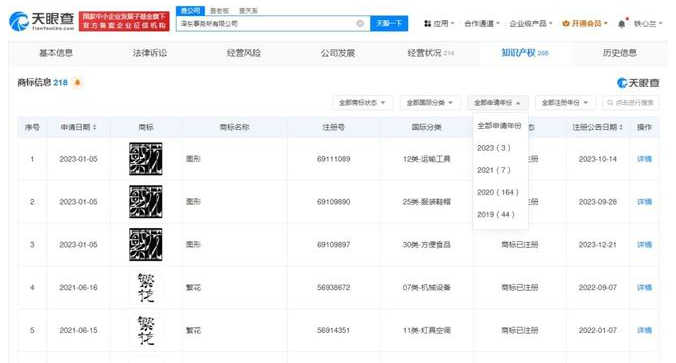Open 详情 for the row dated 2023-10-14
The width and height of the screenshot is (676, 363).
pos(644,159)
